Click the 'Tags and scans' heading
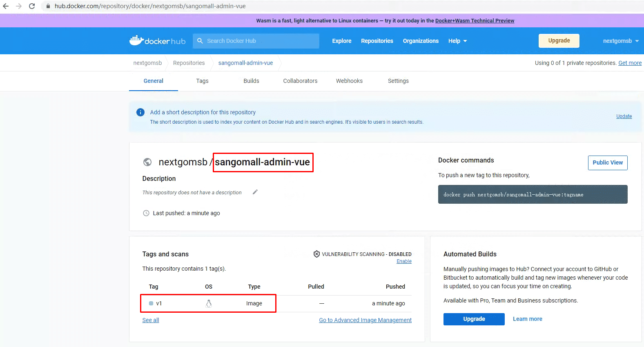Viewport: 644px width, 347px height. pos(165,254)
